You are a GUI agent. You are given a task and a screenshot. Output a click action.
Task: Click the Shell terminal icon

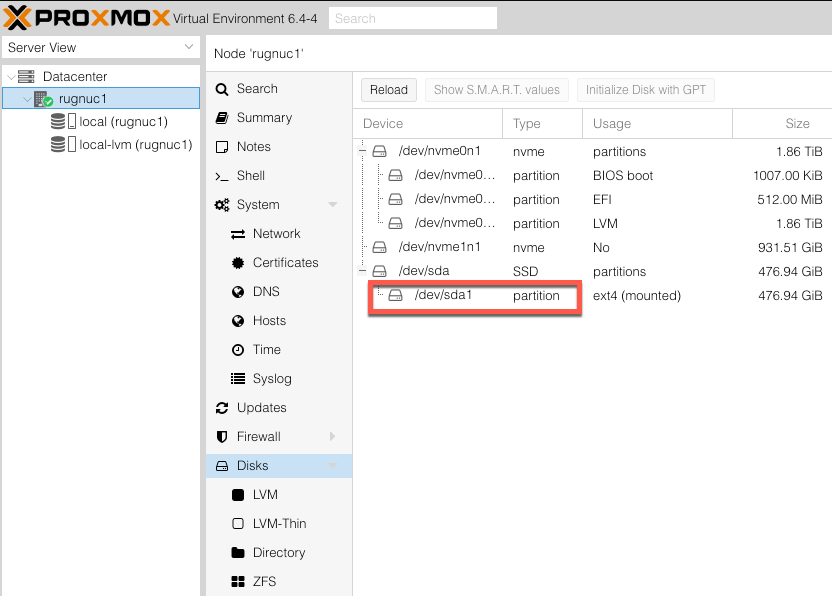pyautogui.click(x=222, y=176)
